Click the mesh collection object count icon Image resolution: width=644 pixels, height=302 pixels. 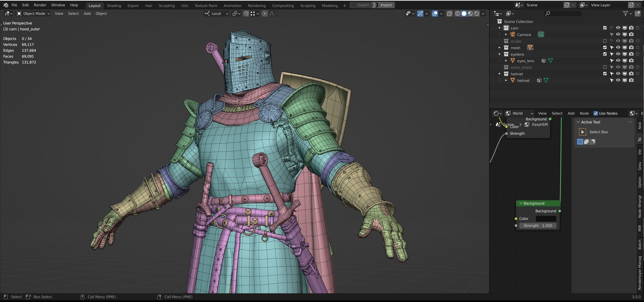[x=530, y=48]
